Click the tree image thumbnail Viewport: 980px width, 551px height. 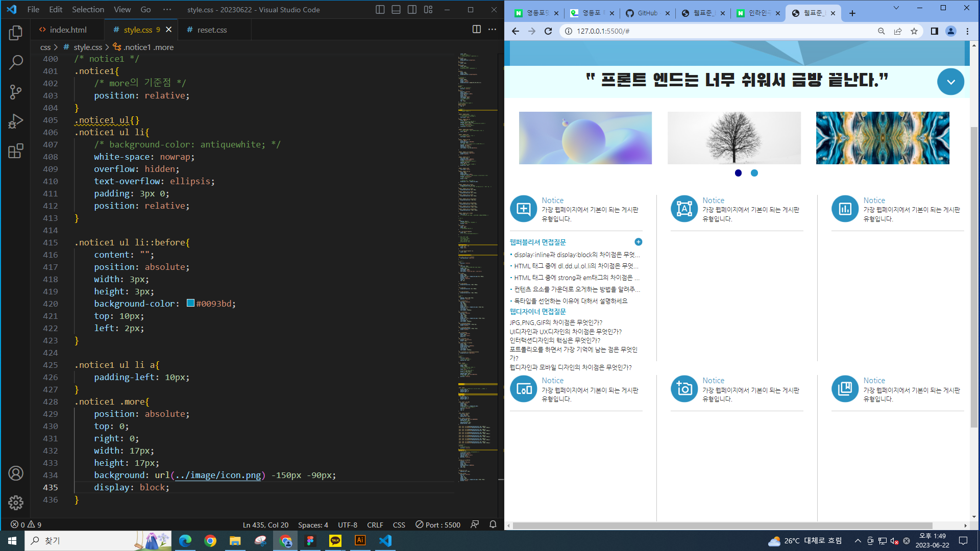pos(733,138)
